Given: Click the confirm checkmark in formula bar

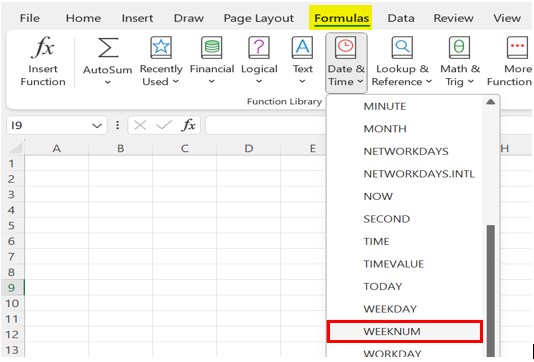Looking at the screenshot, I should click(164, 126).
